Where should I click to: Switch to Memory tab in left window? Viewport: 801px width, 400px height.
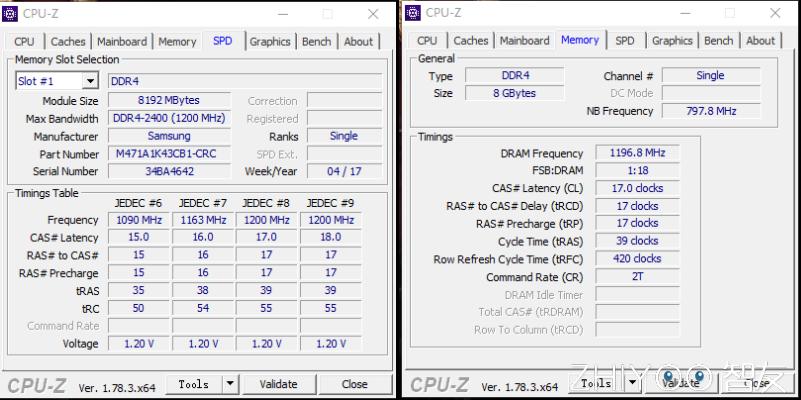(177, 42)
